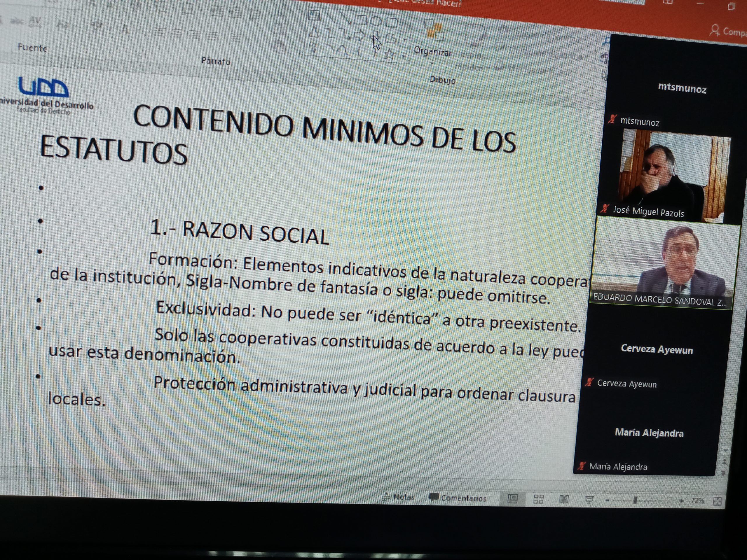
Task: Select the straight Line shape
Action: pyautogui.click(x=330, y=17)
